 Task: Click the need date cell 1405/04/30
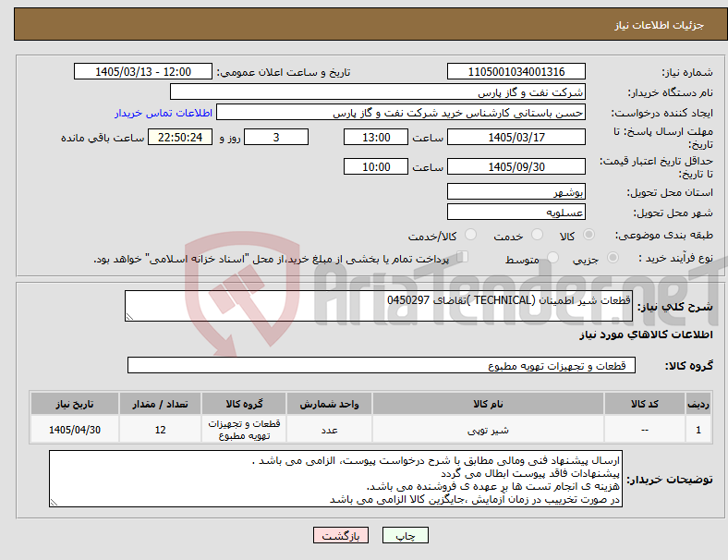tap(75, 430)
